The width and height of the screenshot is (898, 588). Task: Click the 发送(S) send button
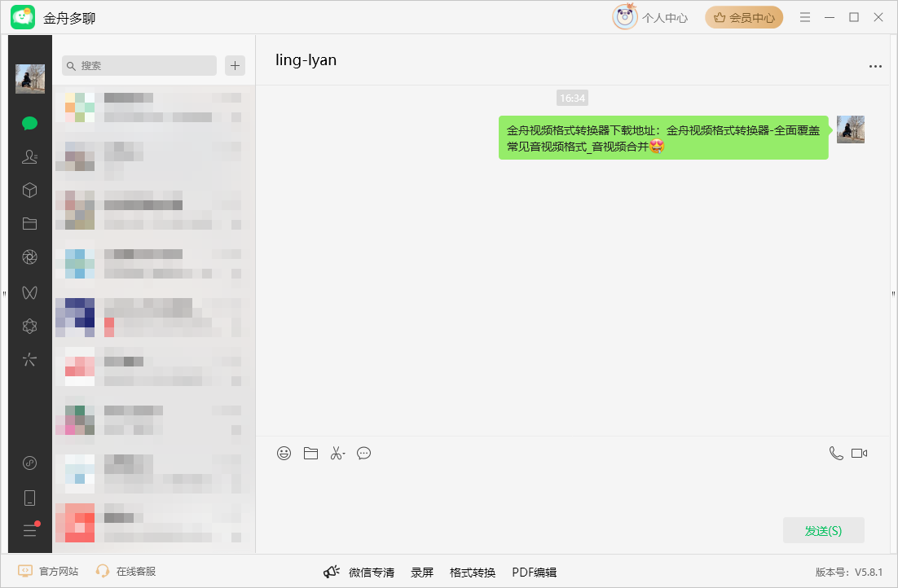823,530
